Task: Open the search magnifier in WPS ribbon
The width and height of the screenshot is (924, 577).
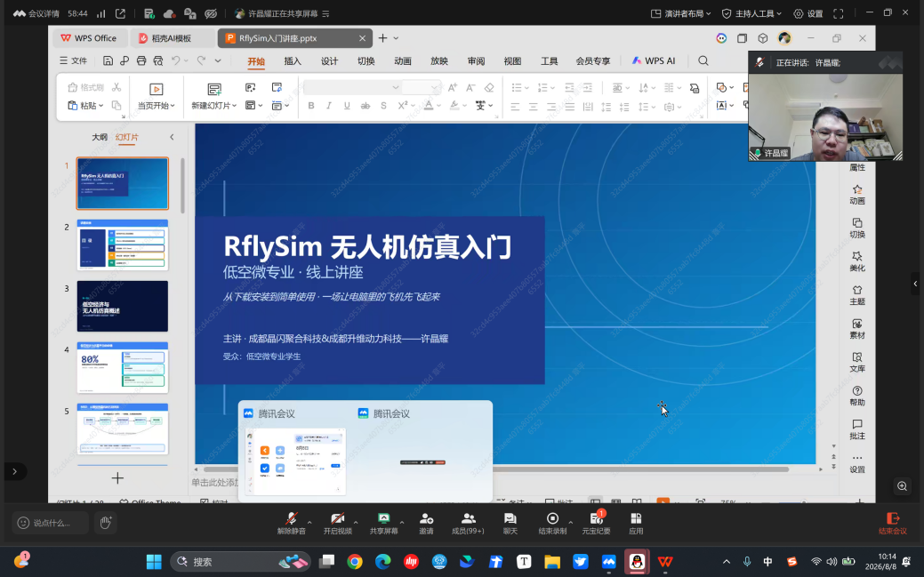Action: 703,60
